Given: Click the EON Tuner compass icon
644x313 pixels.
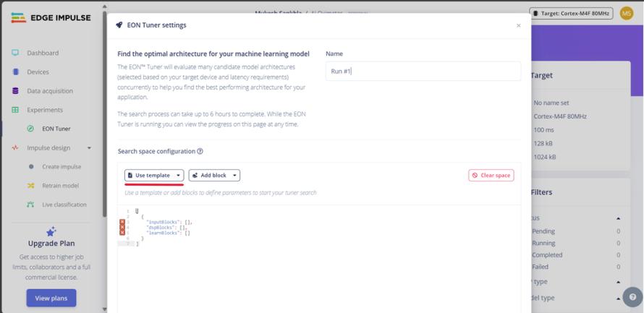Looking at the screenshot, I should [30, 129].
